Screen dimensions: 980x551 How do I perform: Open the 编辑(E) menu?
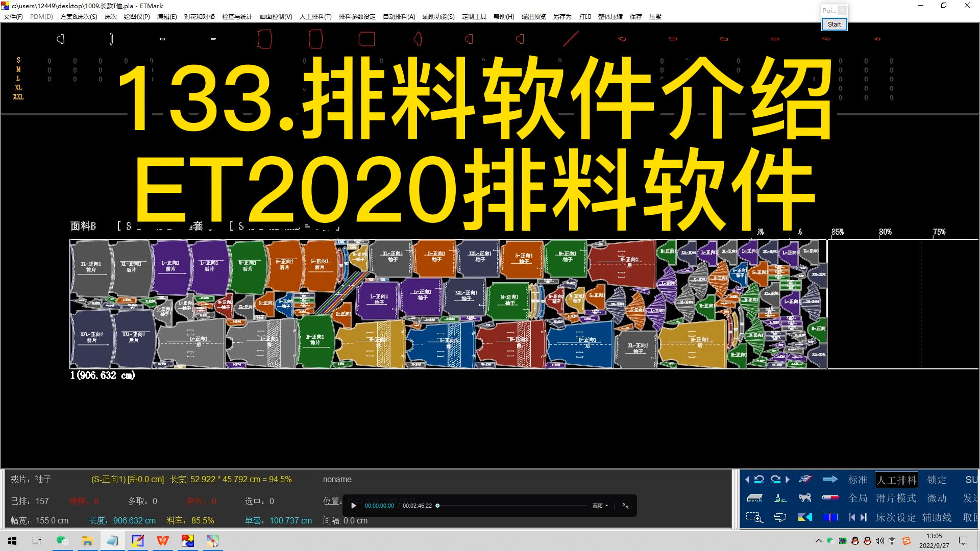point(167,16)
